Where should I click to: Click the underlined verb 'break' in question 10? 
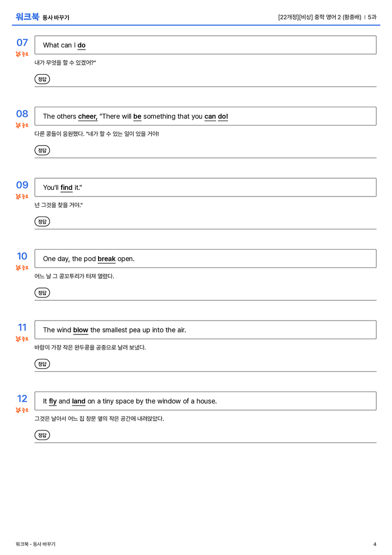[107, 259]
